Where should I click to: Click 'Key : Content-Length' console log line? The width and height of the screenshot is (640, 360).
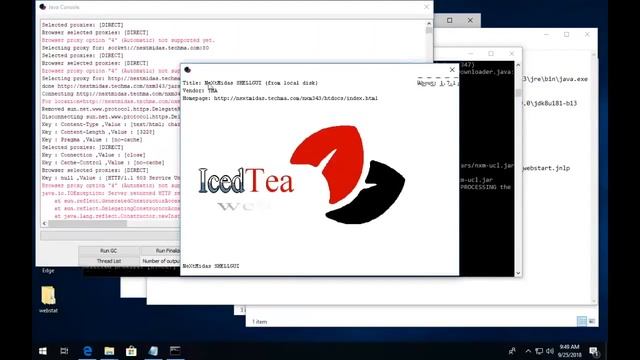98,132
